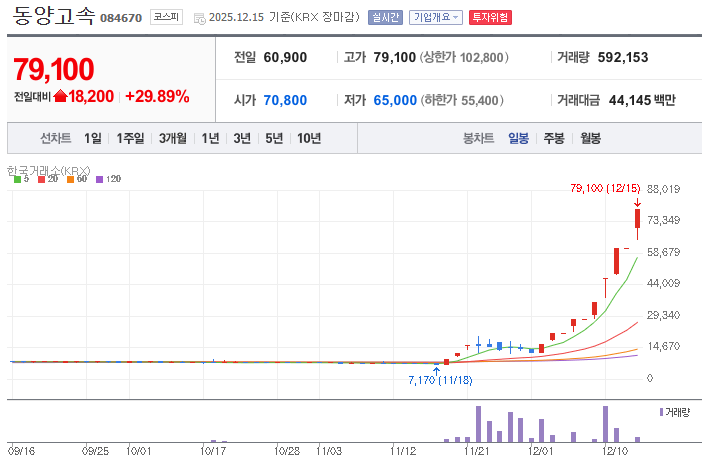Click the red 20-day moving average swatch
Screen dimensions: 702x458
42,180
